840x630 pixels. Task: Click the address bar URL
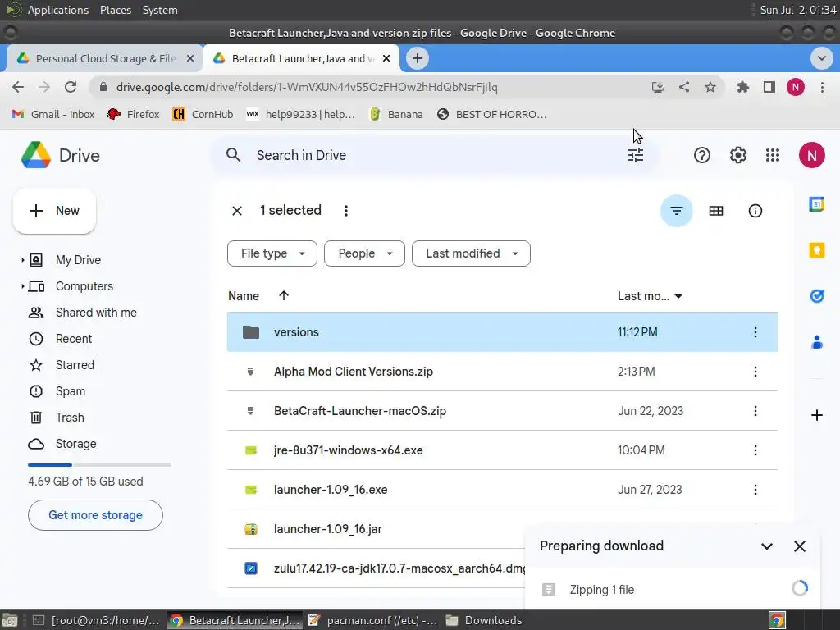tap(307, 87)
